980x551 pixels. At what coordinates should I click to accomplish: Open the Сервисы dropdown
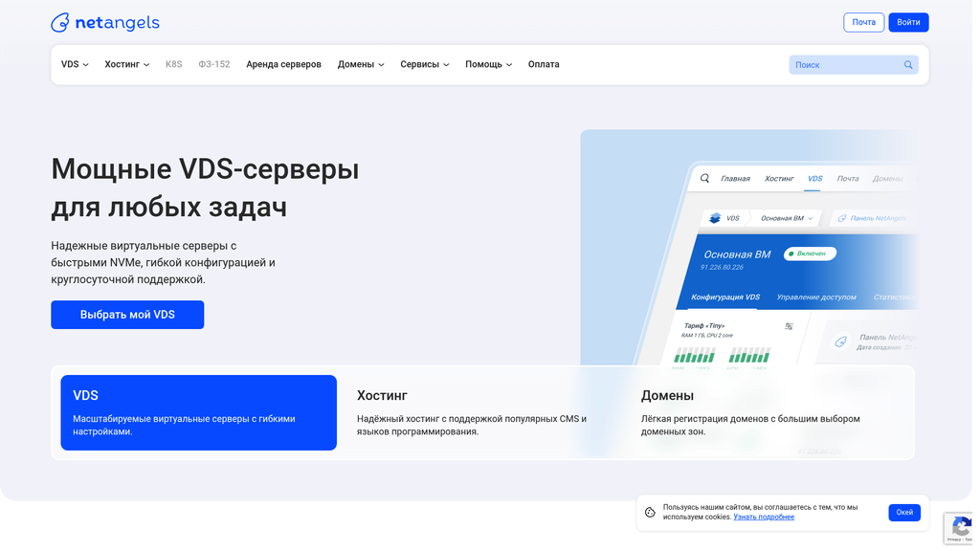coord(424,64)
